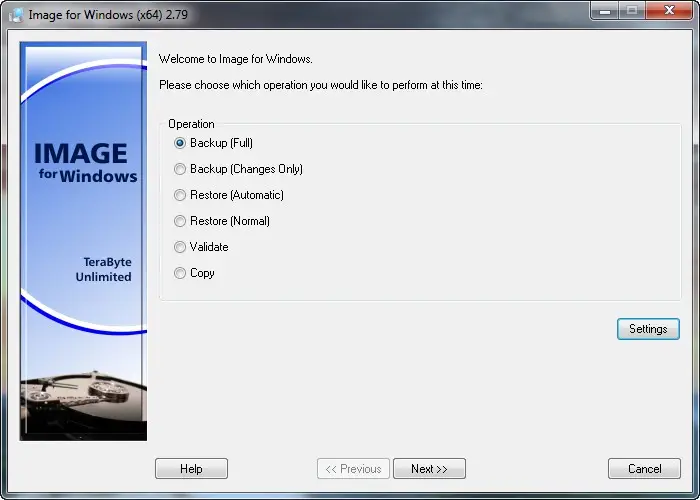The height and width of the screenshot is (500, 700).
Task: Maximize the Image for Windows window
Action: click(632, 11)
